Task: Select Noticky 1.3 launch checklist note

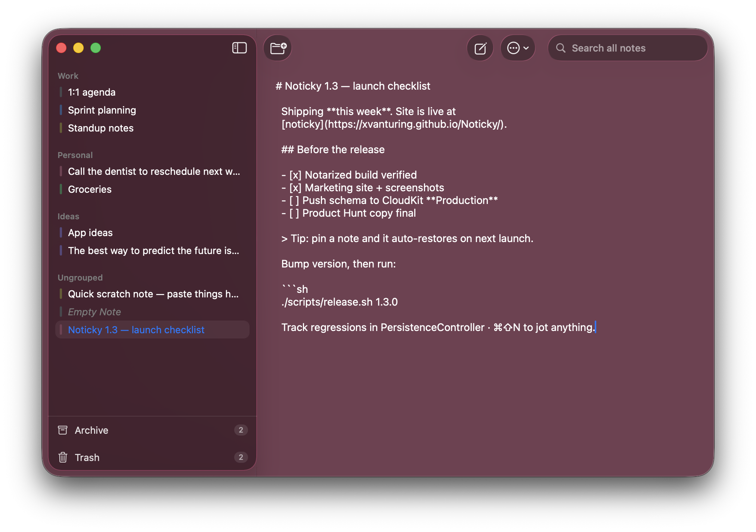Action: click(152, 330)
